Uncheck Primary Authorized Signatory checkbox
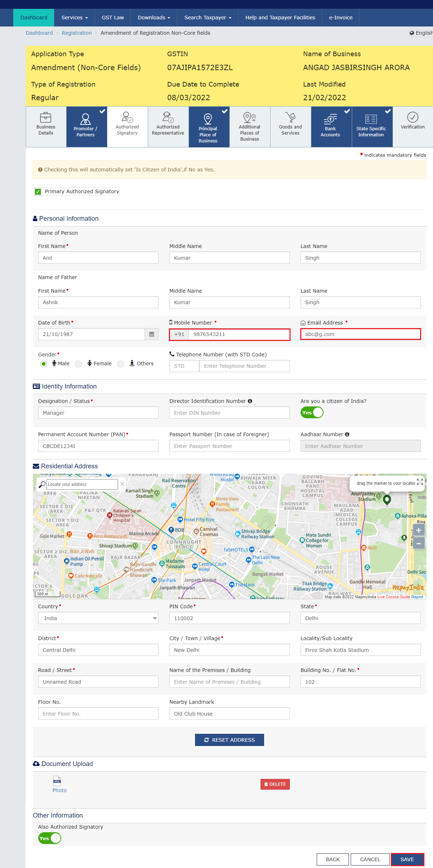Screen dimensions: 433x868 pyautogui.click(x=38, y=192)
